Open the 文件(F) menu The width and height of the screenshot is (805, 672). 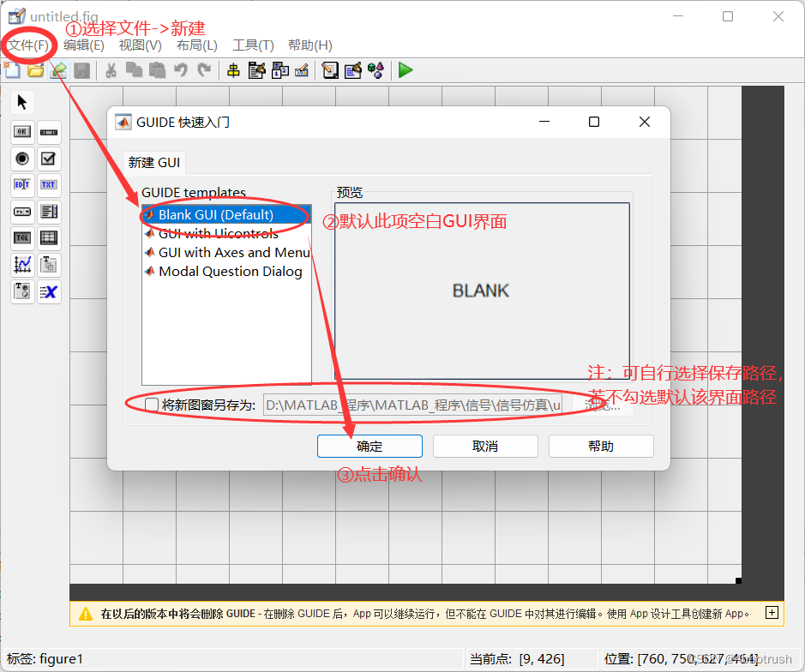[29, 45]
